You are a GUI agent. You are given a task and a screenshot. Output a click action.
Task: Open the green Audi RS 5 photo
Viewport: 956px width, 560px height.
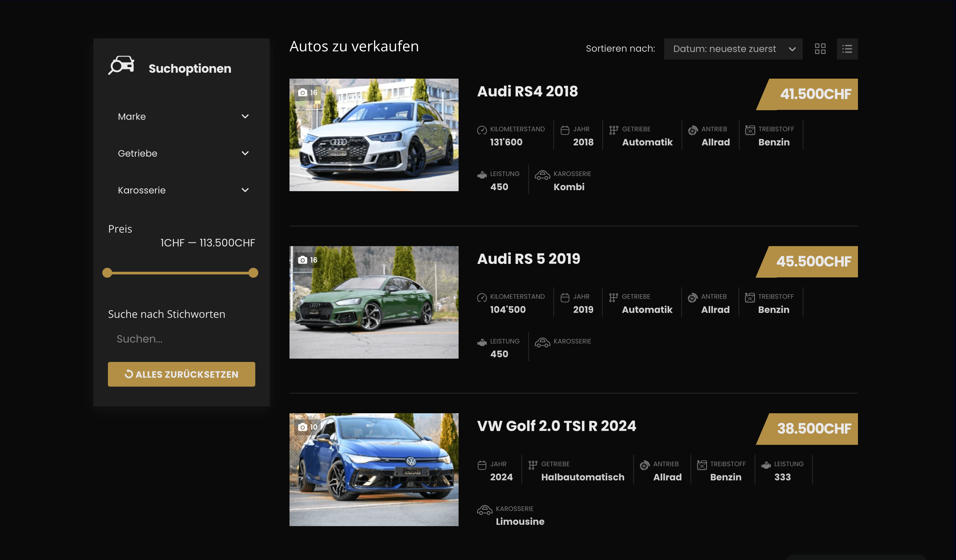(374, 302)
